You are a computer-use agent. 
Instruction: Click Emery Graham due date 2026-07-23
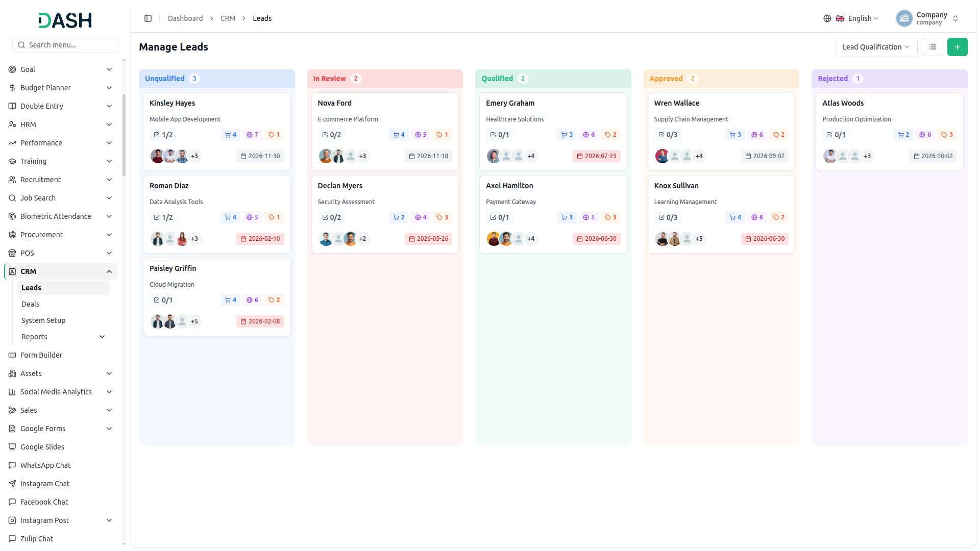click(596, 156)
